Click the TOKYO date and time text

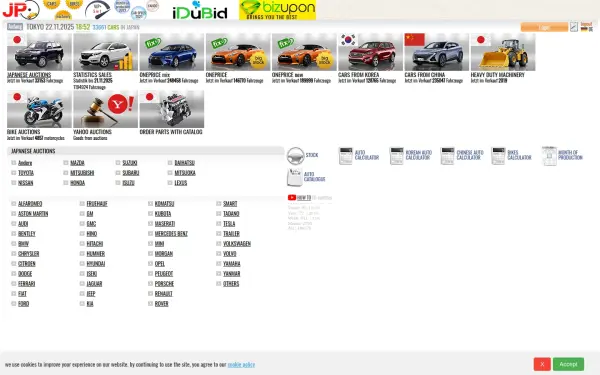tap(58, 27)
